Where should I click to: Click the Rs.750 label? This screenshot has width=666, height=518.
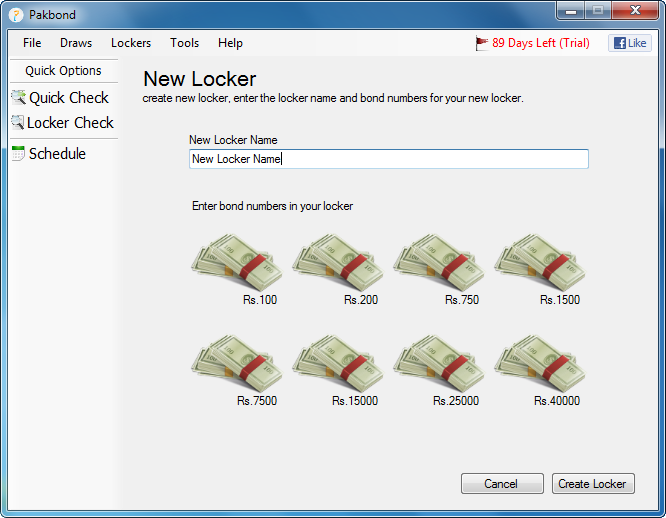(462, 300)
